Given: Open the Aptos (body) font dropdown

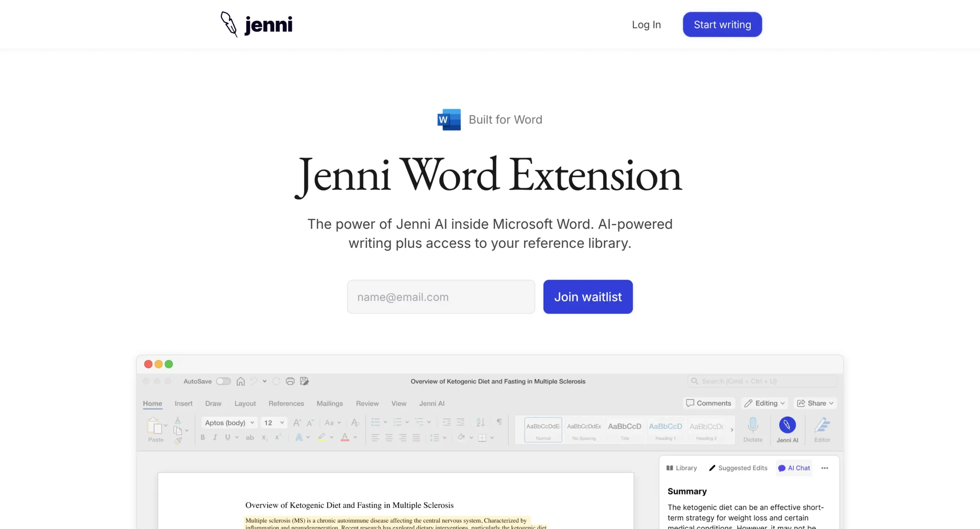Looking at the screenshot, I should click(x=229, y=423).
